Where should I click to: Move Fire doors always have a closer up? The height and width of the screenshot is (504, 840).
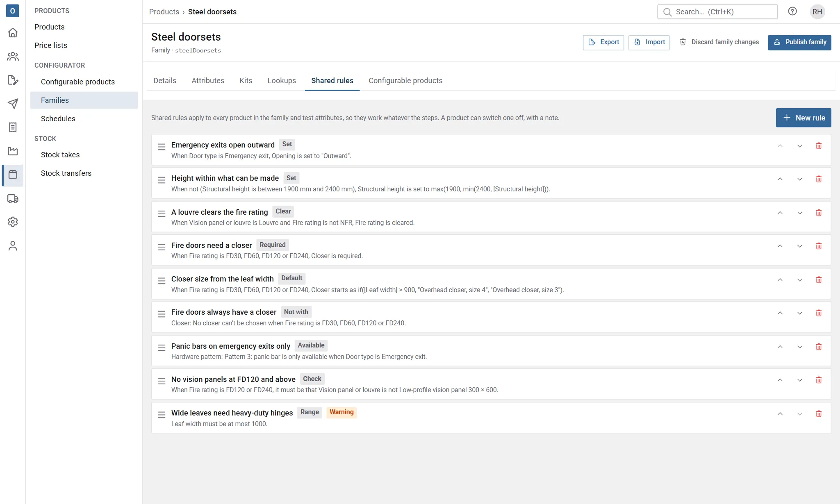point(780,313)
